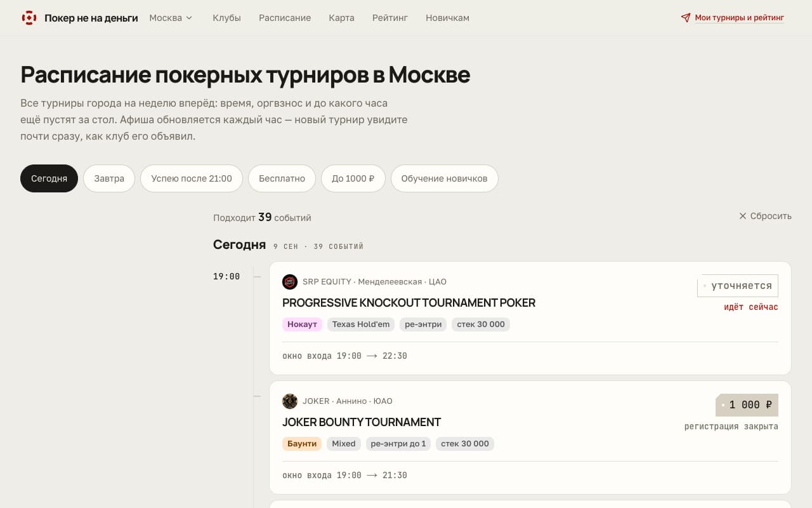Open PROGRESSIVE KNOCKOUT TOURNAMENT POKER event
The width and height of the screenshot is (812, 508).
pyautogui.click(x=409, y=303)
